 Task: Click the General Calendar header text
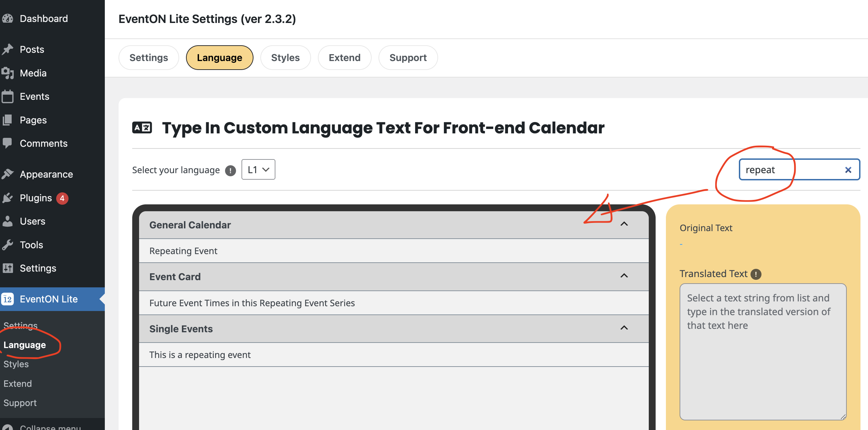[190, 225]
